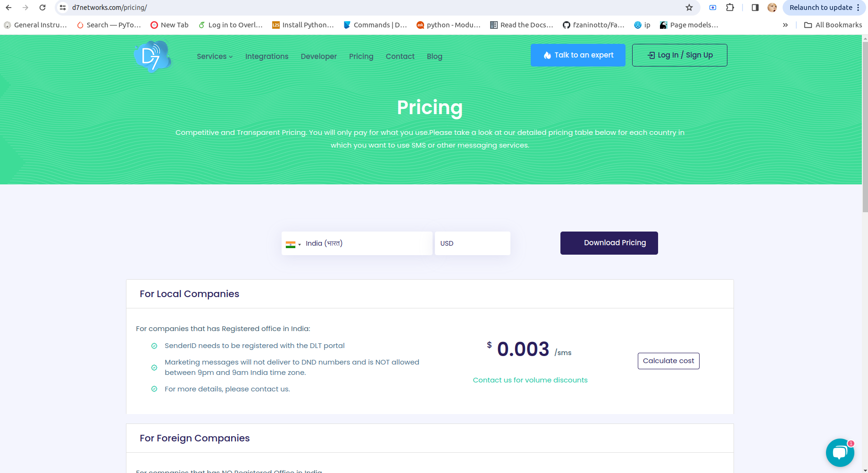Bookmark this page with the star icon
Screen dimensions: 868x473
tap(689, 8)
